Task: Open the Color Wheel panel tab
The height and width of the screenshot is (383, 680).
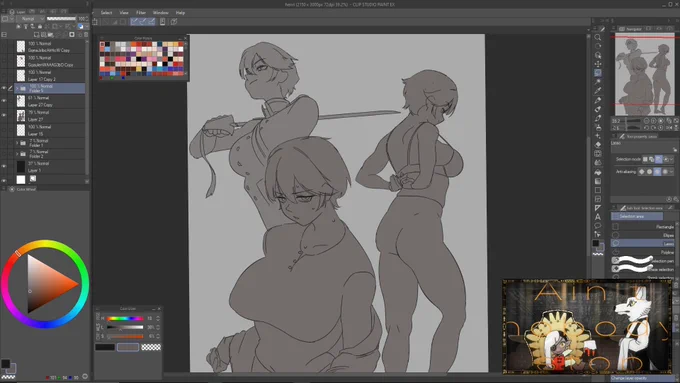Action: point(23,189)
